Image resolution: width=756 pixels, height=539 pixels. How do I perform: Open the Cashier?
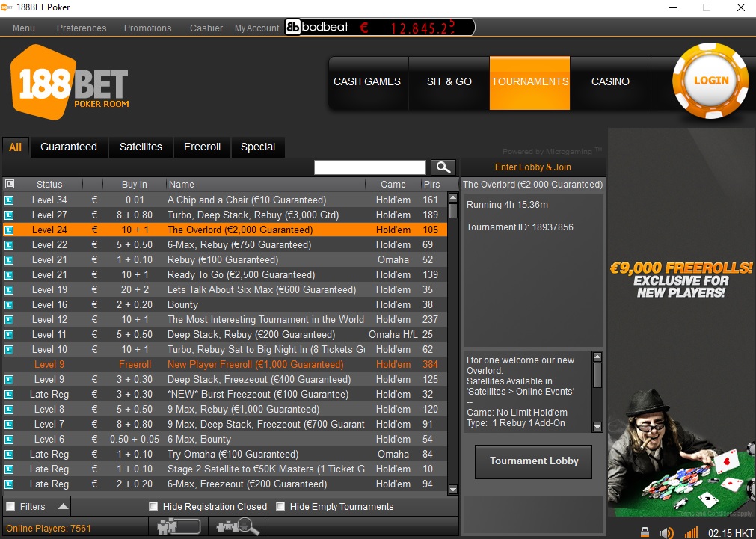point(206,28)
